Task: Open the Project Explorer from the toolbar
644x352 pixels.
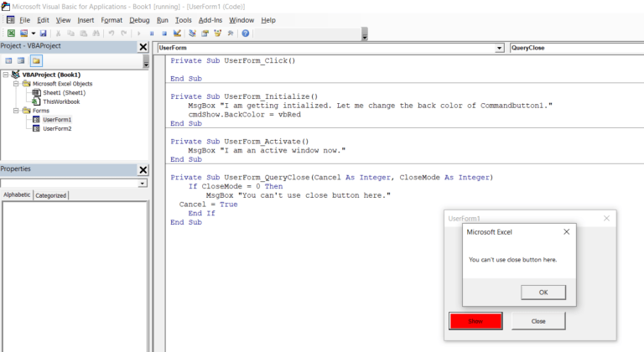Action: (x=192, y=34)
